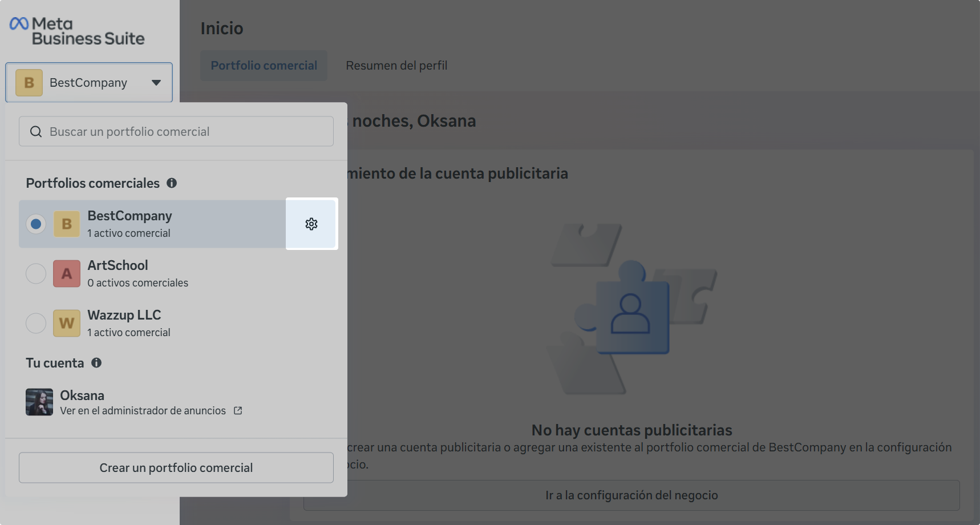Select the BestCompany radio button
The image size is (980, 525).
point(35,224)
